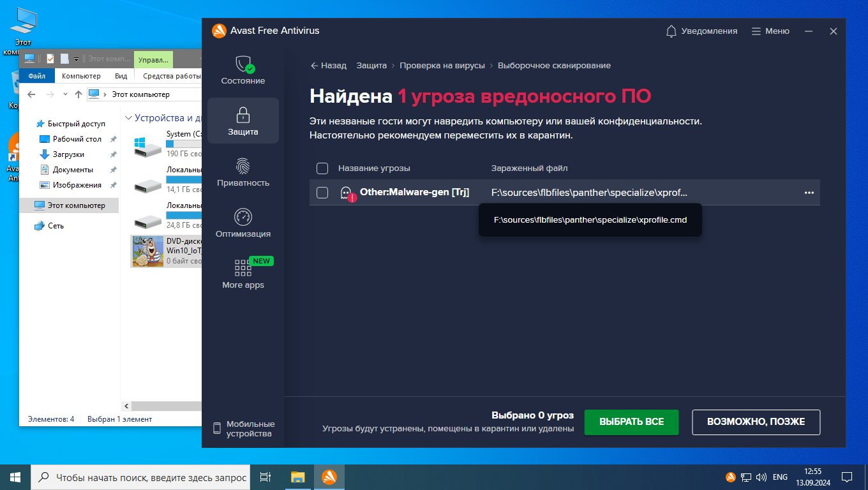
Task: Open the Приватность fingerprint section
Action: click(x=243, y=172)
